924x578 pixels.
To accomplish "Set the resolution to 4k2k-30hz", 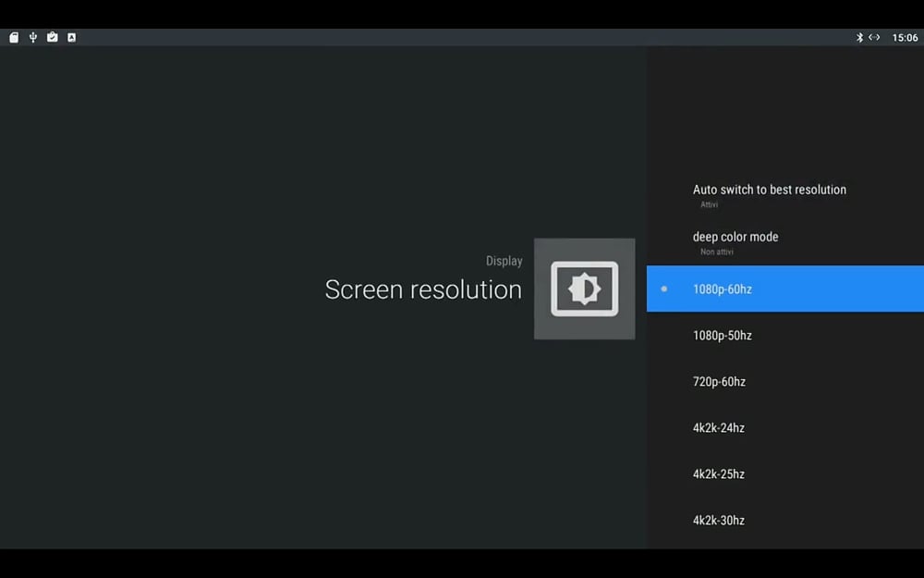I will pyautogui.click(x=784, y=520).
